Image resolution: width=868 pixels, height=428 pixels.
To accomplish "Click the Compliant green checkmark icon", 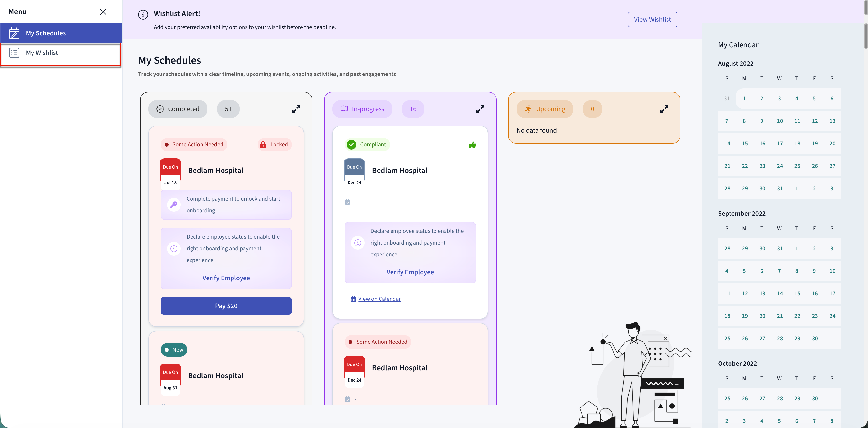I will pos(351,144).
